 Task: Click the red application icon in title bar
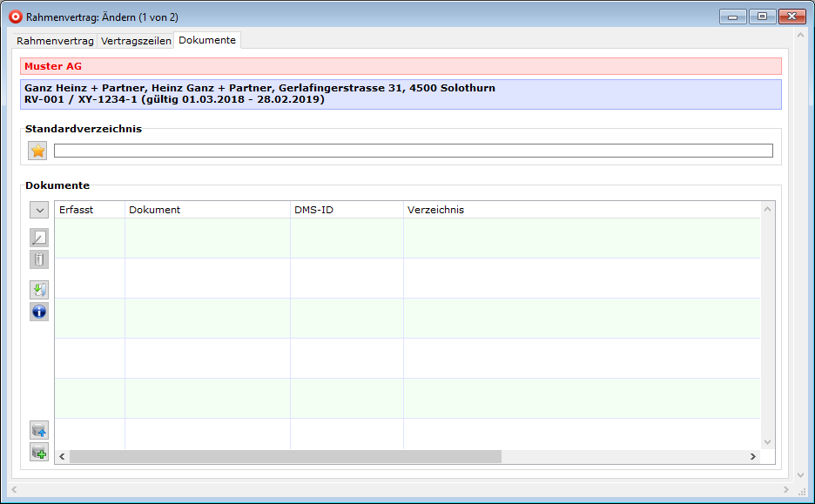click(15, 17)
